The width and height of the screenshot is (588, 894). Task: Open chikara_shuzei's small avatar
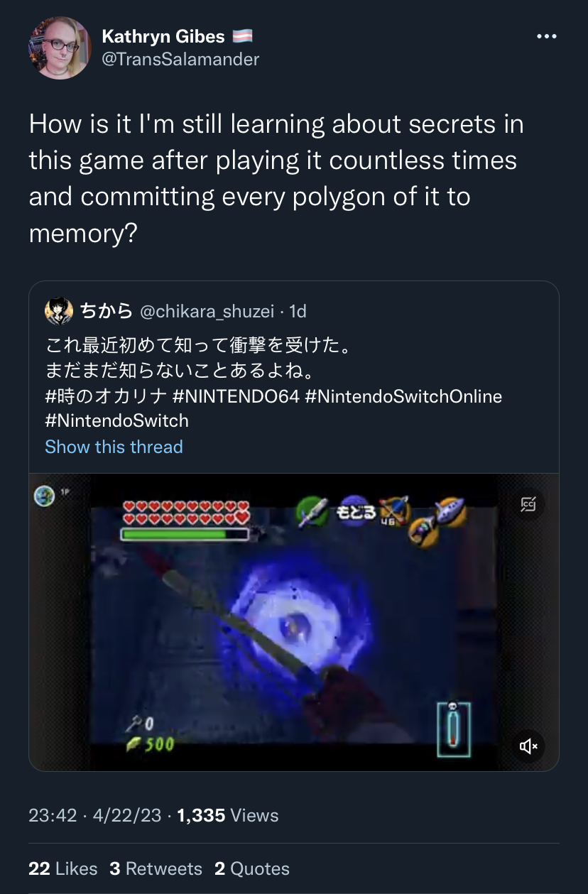pyautogui.click(x=59, y=310)
